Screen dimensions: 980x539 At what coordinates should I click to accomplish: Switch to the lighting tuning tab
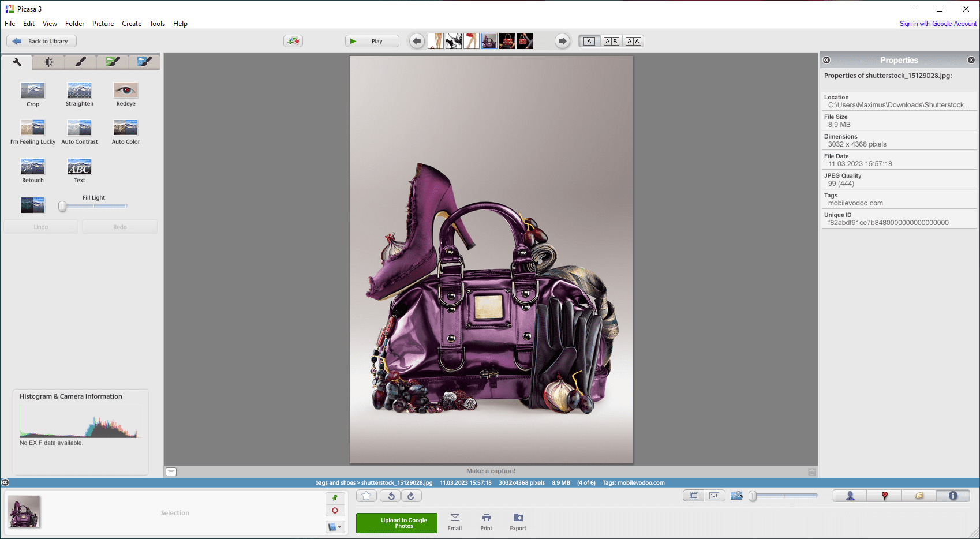[x=48, y=62]
